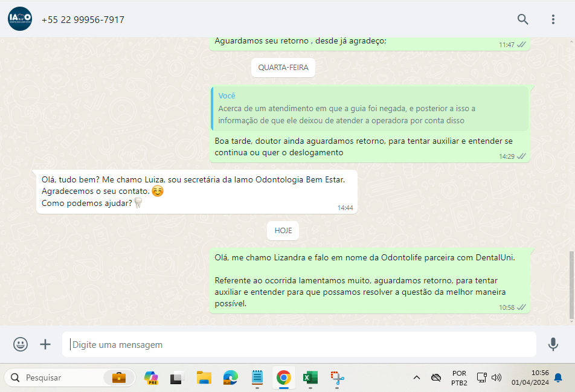This screenshot has height=392, width=575.
Task: Select the message mentioning Lizandra and Odontolife
Action: pyautogui.click(x=370, y=280)
